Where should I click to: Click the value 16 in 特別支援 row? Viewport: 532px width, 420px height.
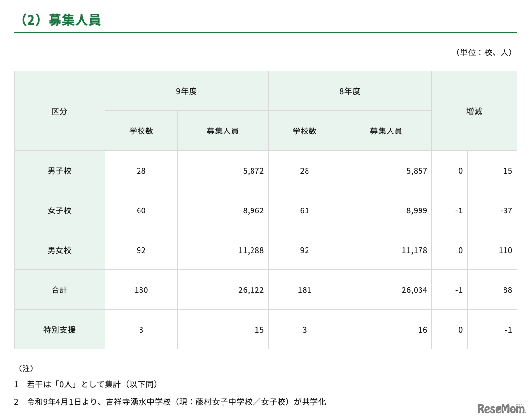click(x=423, y=330)
